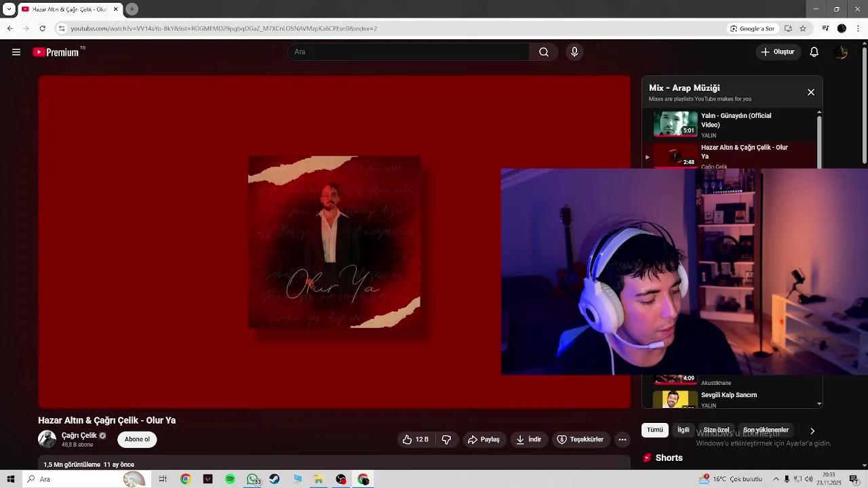The width and height of the screenshot is (868, 488).
Task: Open browser media controls icon
Action: pos(825,28)
